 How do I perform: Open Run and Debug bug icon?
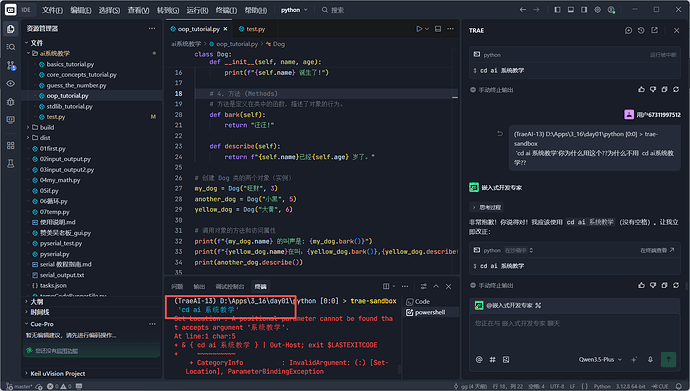pos(11,102)
